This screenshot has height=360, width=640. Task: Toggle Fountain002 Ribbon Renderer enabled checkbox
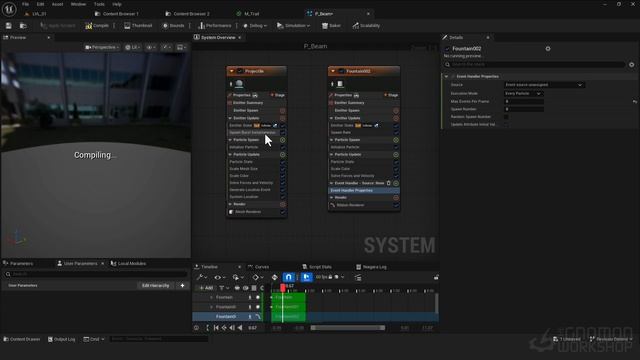pos(396,205)
